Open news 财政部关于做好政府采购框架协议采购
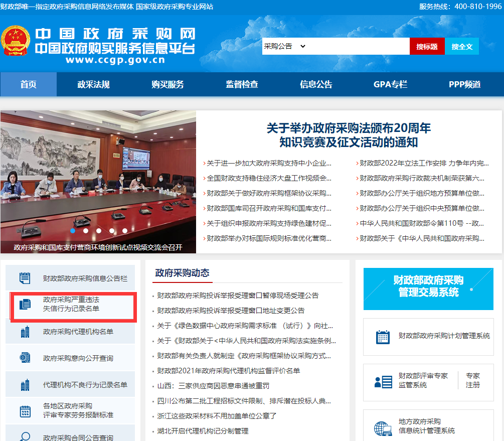This screenshot has height=441, width=504. pos(269,193)
